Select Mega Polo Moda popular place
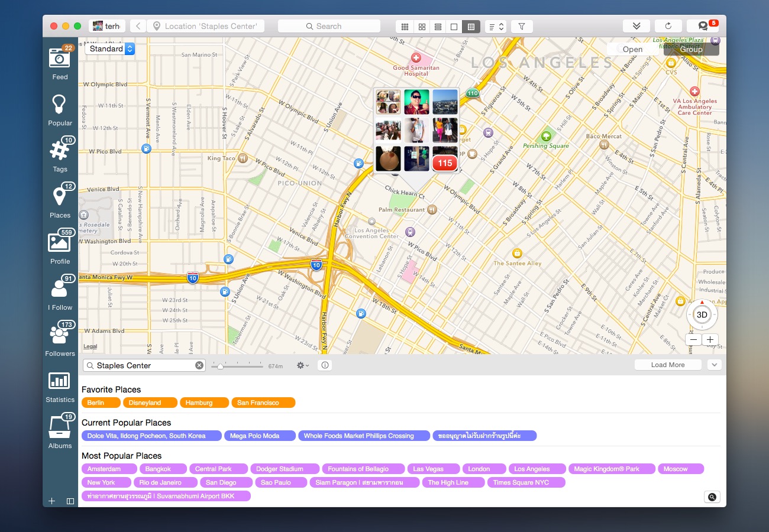769x532 pixels. pos(260,436)
